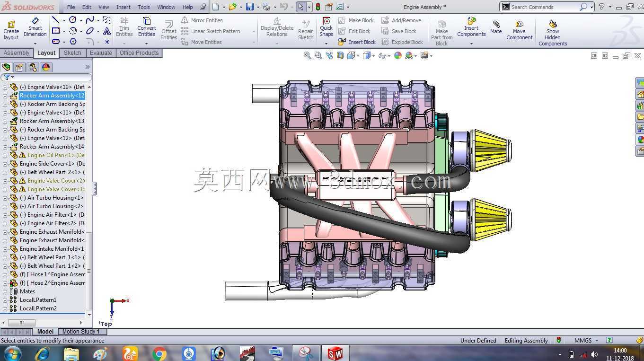Expand the panel tabs chevron
The image size is (644, 361).
pos(88,67)
